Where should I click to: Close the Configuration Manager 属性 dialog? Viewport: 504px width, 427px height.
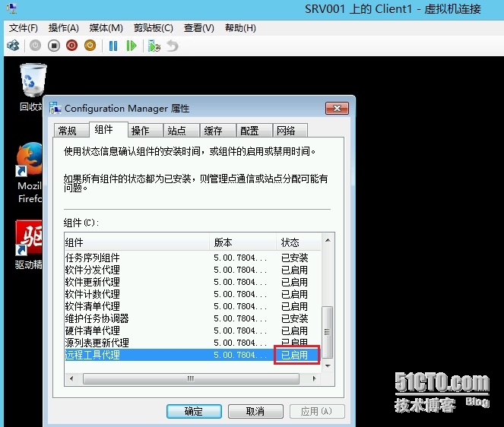coord(337,109)
